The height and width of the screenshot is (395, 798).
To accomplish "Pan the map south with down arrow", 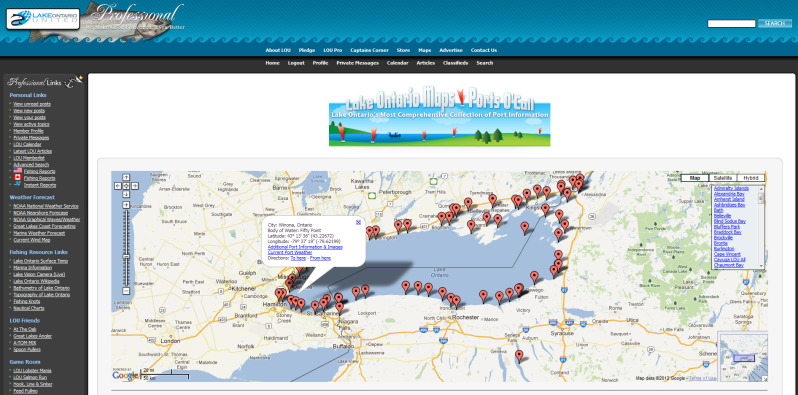I will 126,194.
